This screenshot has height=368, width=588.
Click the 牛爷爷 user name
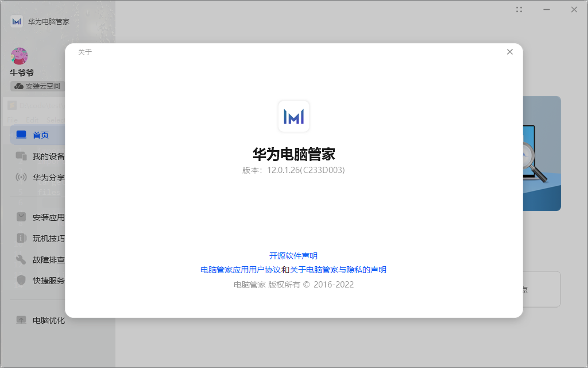pyautogui.click(x=22, y=72)
